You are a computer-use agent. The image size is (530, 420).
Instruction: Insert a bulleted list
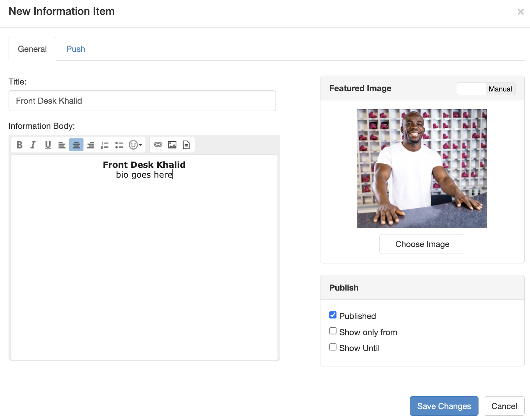click(x=119, y=145)
